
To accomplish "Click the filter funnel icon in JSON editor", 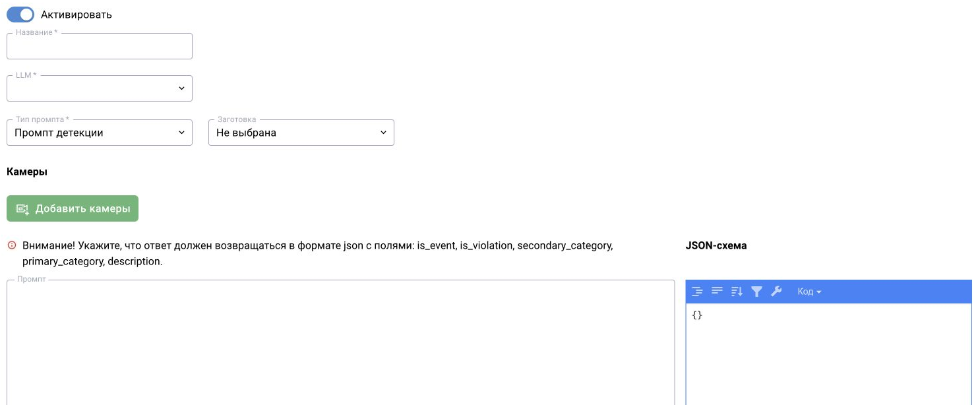I will [757, 292].
